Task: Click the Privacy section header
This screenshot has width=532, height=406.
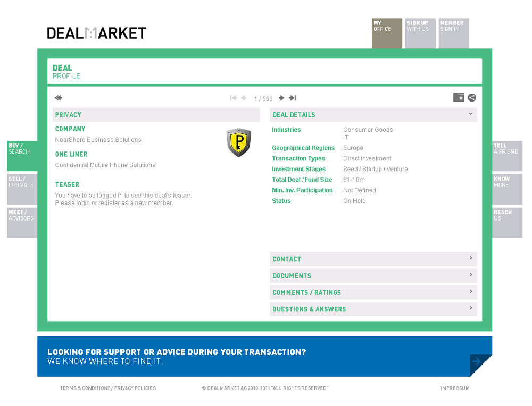Action: (156, 115)
